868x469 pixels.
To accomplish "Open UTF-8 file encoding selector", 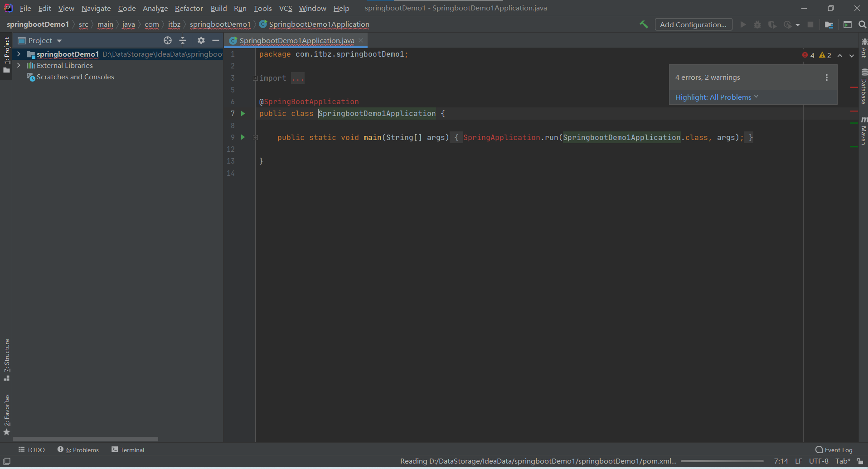I will (819, 461).
